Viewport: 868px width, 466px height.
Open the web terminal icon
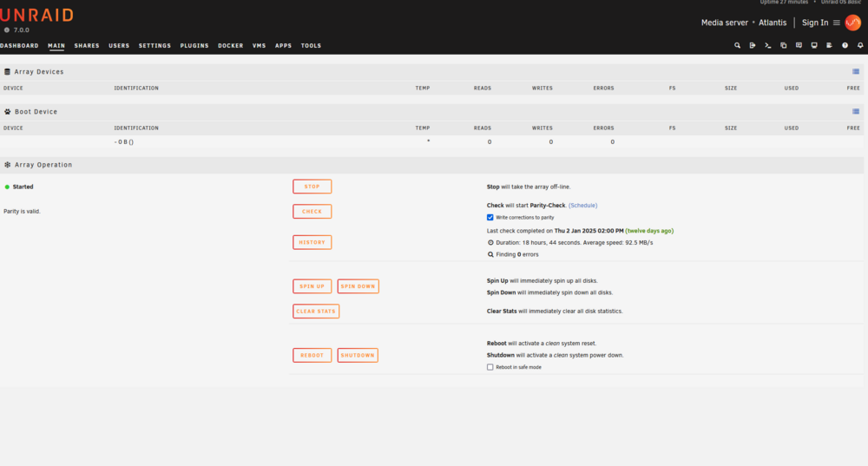768,45
